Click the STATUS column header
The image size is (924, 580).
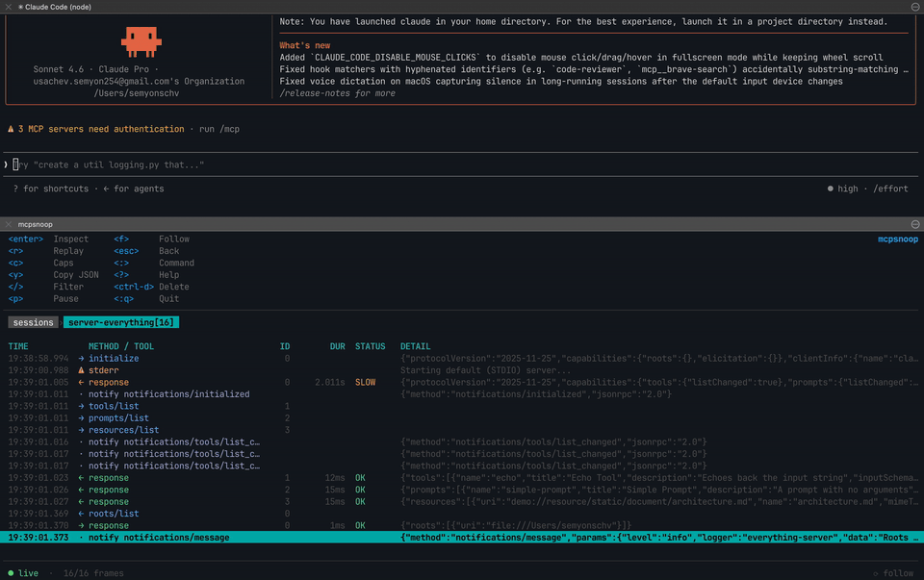coord(370,346)
